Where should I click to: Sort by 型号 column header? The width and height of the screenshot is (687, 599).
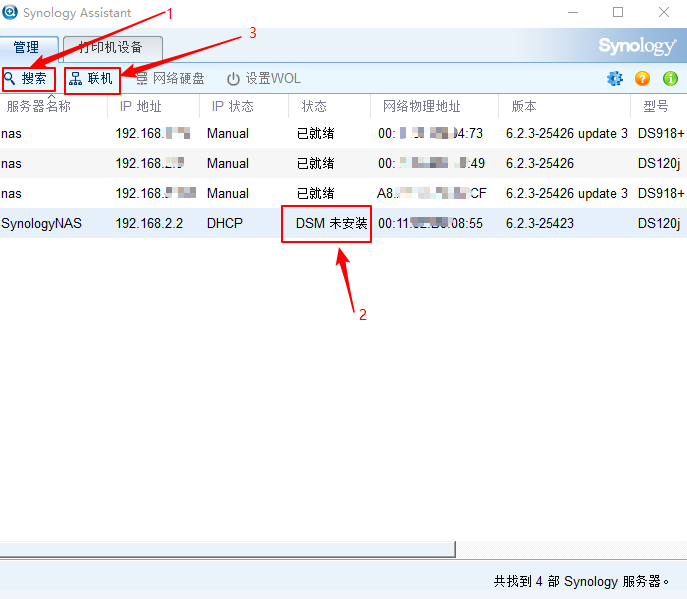coord(659,106)
